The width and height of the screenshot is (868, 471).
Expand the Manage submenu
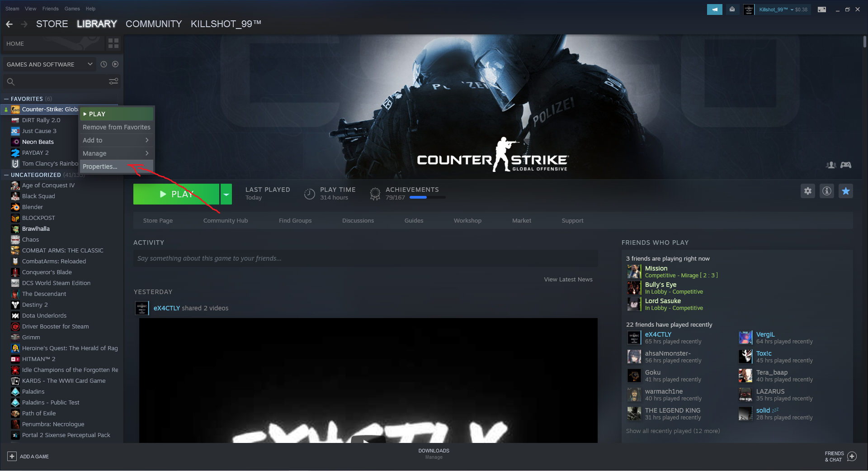coord(117,153)
